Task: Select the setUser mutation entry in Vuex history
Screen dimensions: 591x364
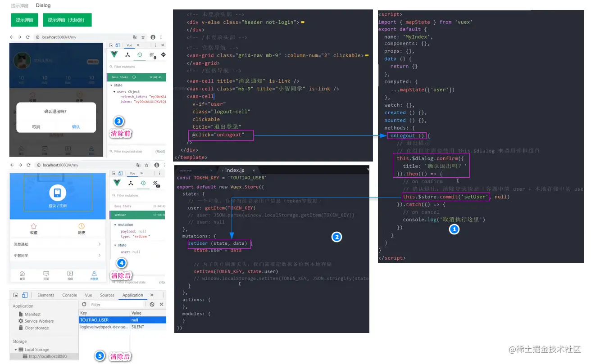Action: (x=138, y=215)
